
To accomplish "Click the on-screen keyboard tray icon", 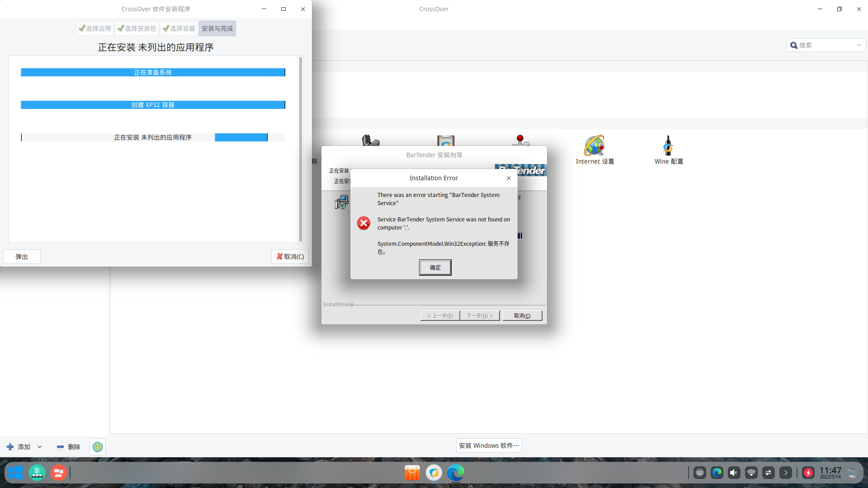I will pos(699,473).
